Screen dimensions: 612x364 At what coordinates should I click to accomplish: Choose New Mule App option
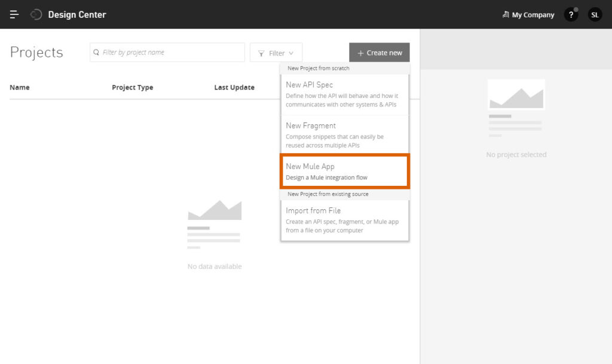coord(345,172)
